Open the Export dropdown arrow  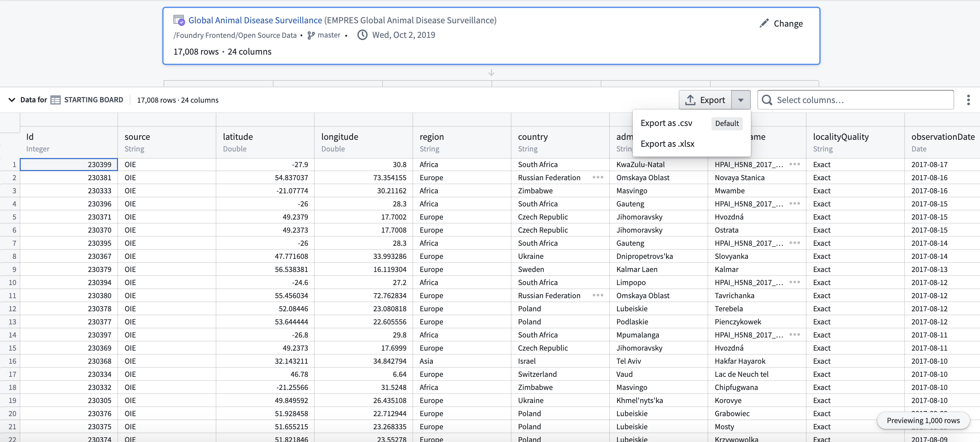(x=740, y=100)
